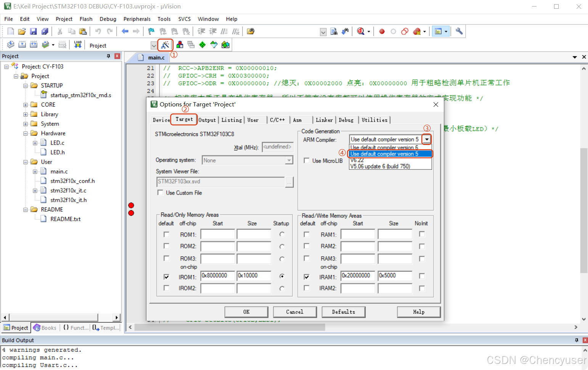Check the IRAM1 NoInit checkbox

click(422, 276)
